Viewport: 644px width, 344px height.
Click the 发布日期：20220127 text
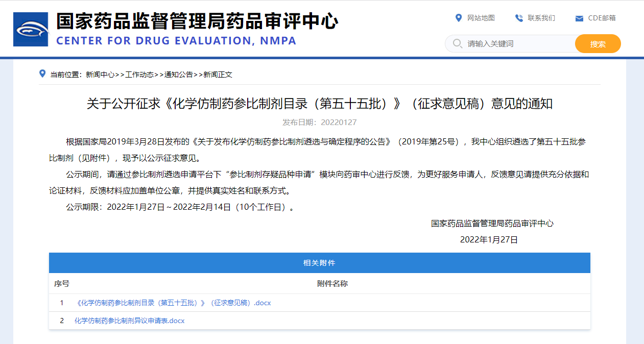[x=320, y=122]
